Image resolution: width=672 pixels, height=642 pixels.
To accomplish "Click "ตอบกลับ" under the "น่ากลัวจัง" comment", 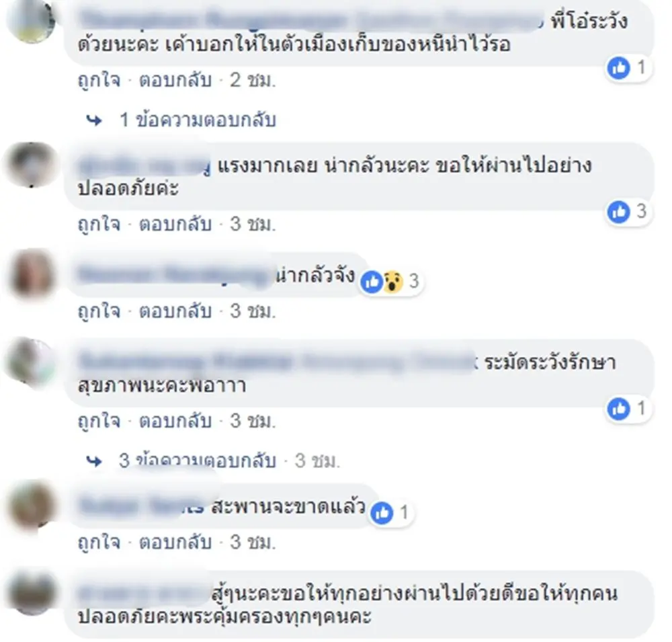I will pyautogui.click(x=175, y=311).
